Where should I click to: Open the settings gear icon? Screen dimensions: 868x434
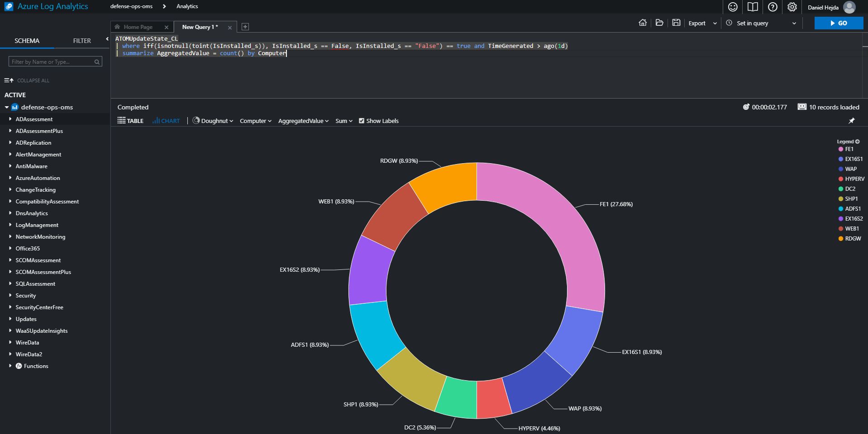[792, 7]
